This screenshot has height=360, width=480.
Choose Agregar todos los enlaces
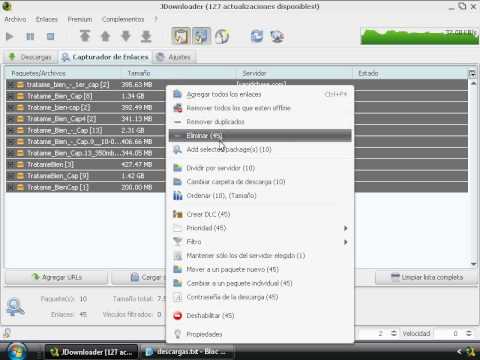tap(260, 94)
